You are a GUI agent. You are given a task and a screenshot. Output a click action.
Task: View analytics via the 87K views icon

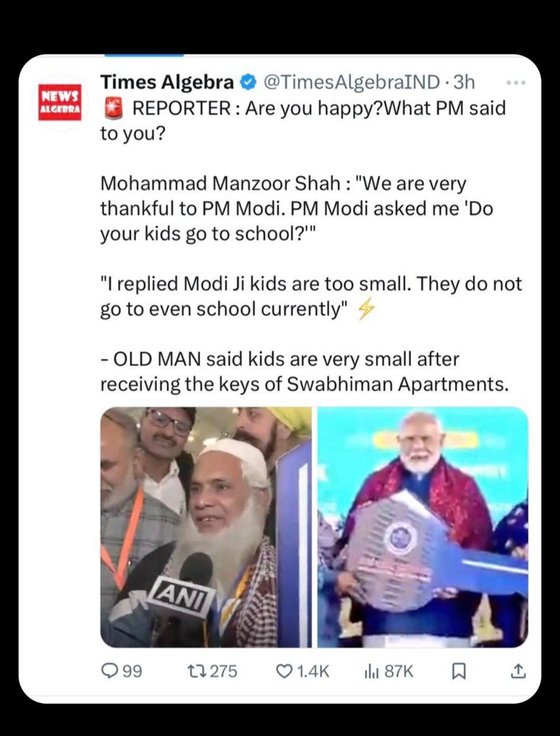click(x=371, y=671)
